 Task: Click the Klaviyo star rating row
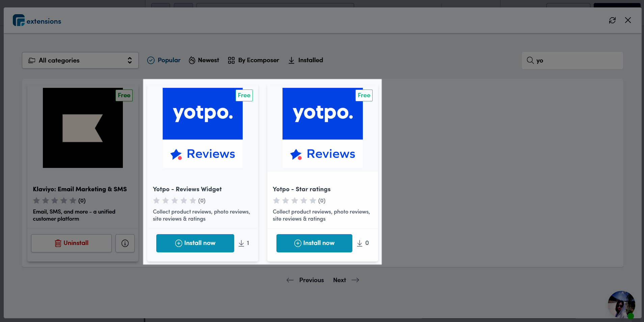tap(59, 201)
